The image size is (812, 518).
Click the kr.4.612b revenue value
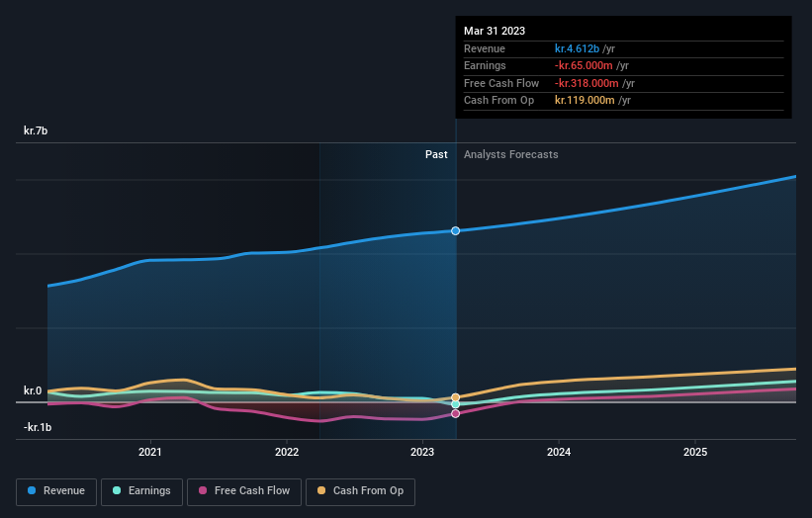coord(577,48)
